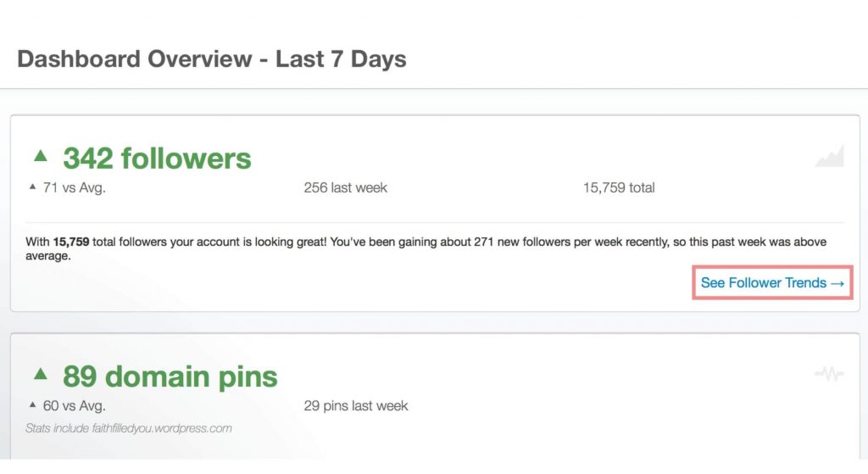The width and height of the screenshot is (868, 474).
Task: Click the green up arrow beside 89 domain pins
Action: point(41,374)
